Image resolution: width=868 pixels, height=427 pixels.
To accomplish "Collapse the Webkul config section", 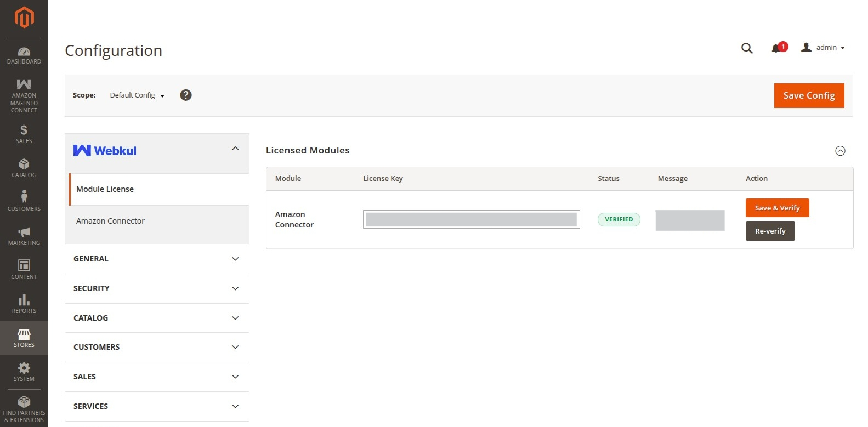I will [x=157, y=150].
